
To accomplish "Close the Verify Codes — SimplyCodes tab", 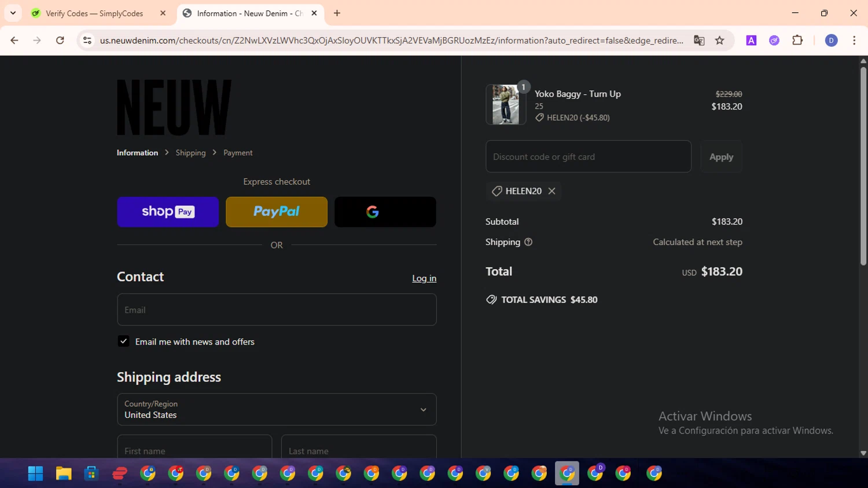I will [163, 13].
